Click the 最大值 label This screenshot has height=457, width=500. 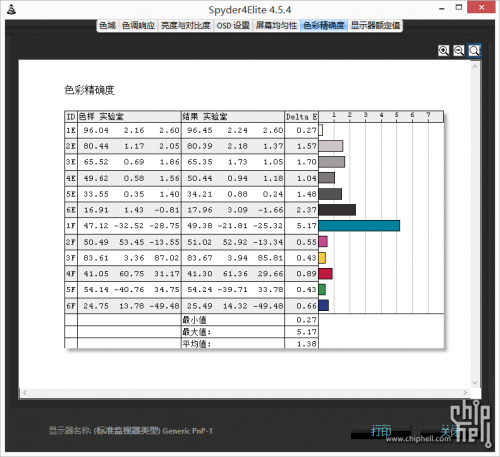[197, 332]
